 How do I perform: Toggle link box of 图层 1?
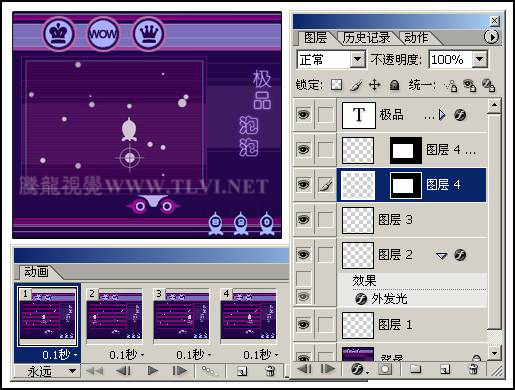[325, 325]
